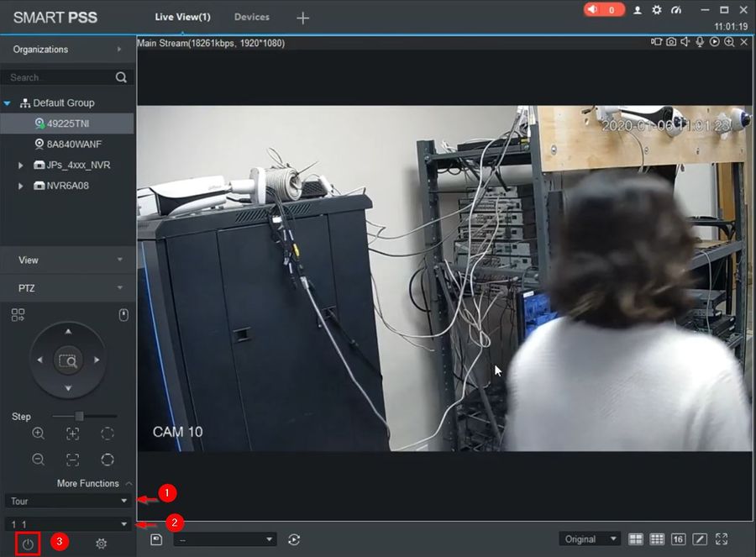Screen dimensions: 756x557
Task: Enter fullscreen mode icon
Action: (722, 539)
